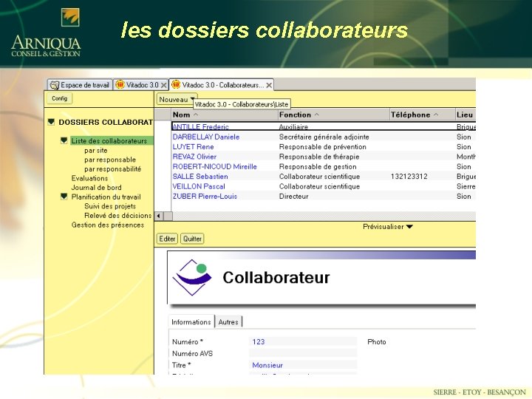Image resolution: width=532 pixels, height=399 pixels.
Task: Click the Vitadoc 3.0 tab sun icon
Action: (x=120, y=85)
